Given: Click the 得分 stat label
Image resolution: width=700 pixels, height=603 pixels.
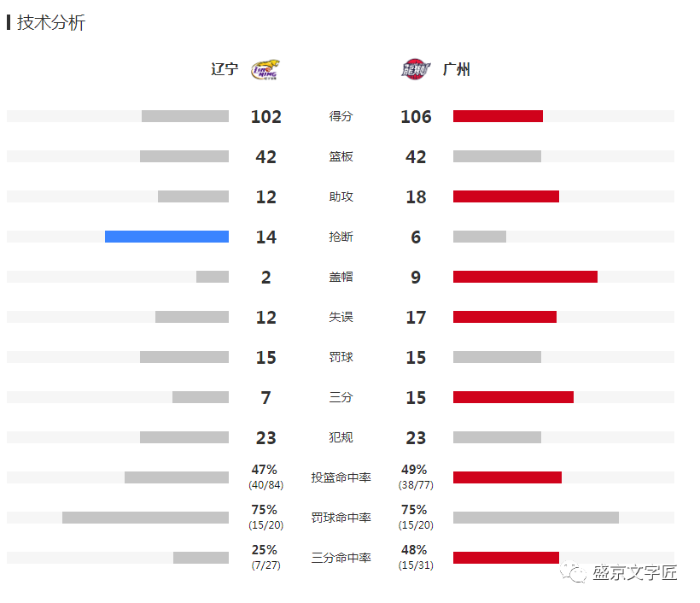Looking at the screenshot, I should pyautogui.click(x=341, y=116).
